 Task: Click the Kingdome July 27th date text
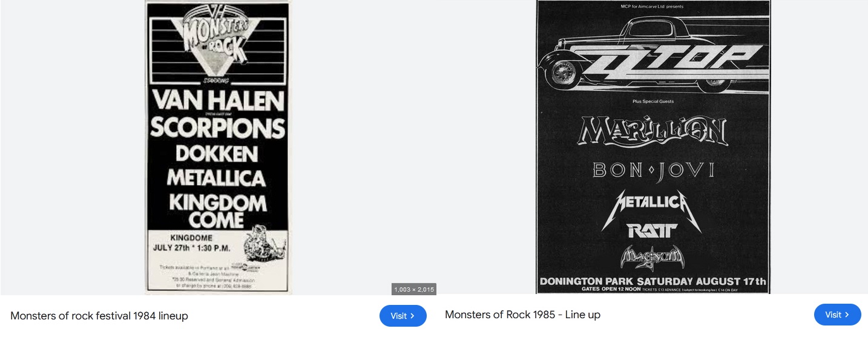pos(191,243)
